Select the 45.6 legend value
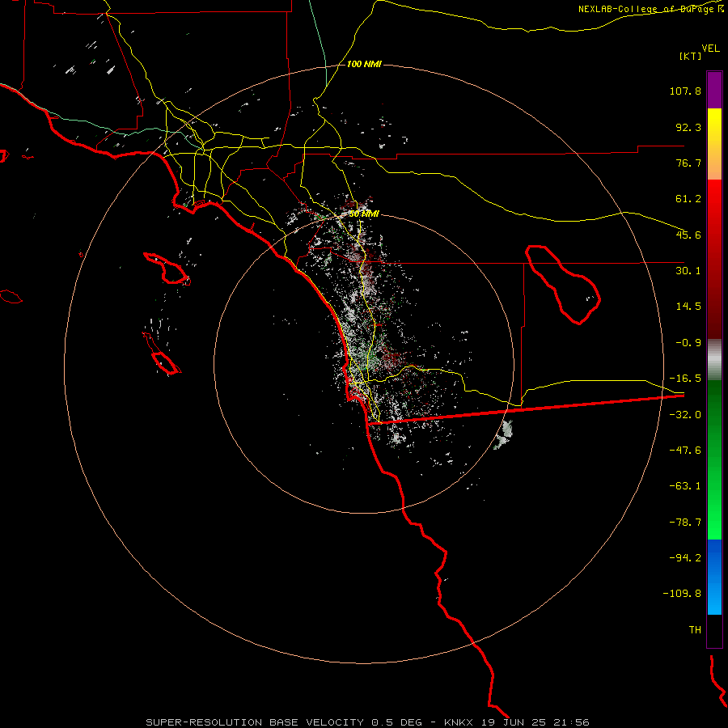 (x=688, y=235)
